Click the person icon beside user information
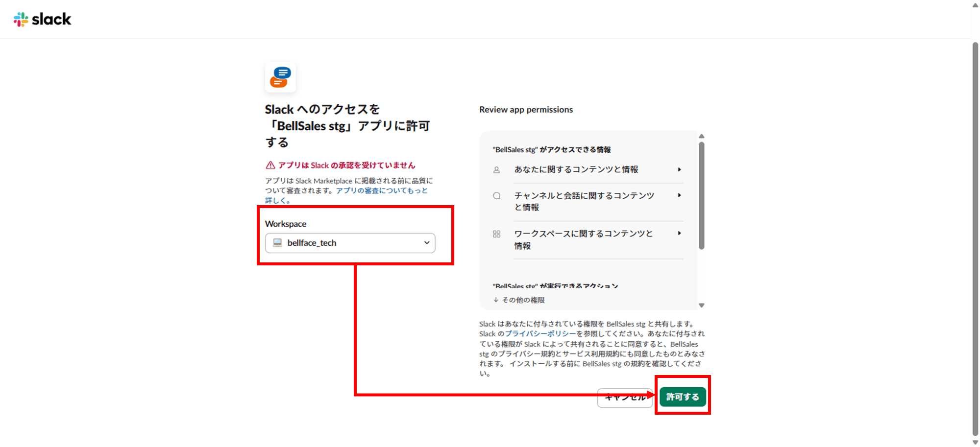The image size is (980, 447). [x=496, y=170]
